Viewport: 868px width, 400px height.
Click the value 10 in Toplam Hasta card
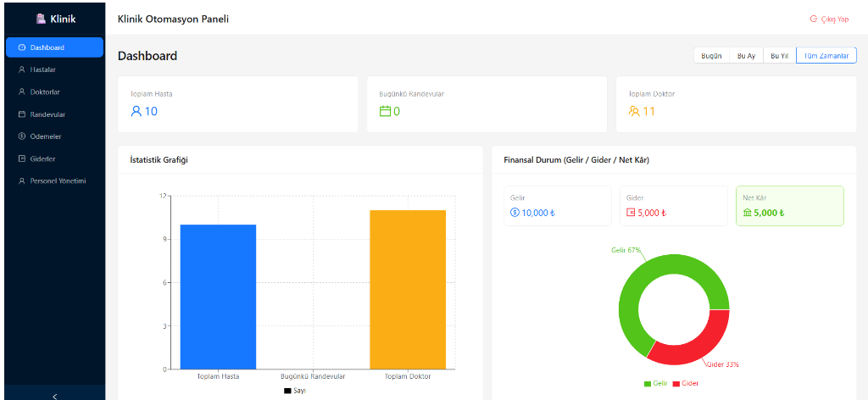click(151, 111)
